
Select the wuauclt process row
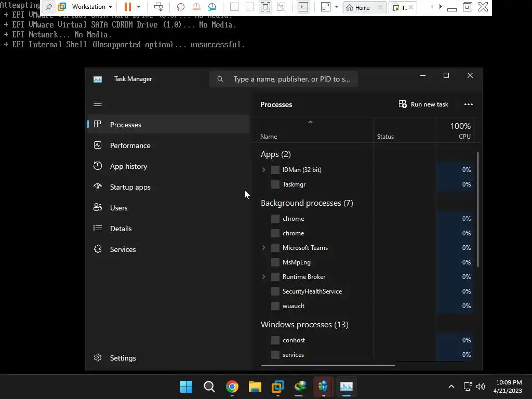(x=366, y=306)
